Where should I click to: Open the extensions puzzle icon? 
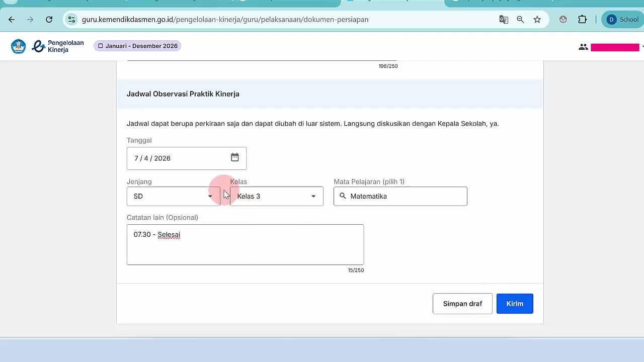(x=582, y=20)
